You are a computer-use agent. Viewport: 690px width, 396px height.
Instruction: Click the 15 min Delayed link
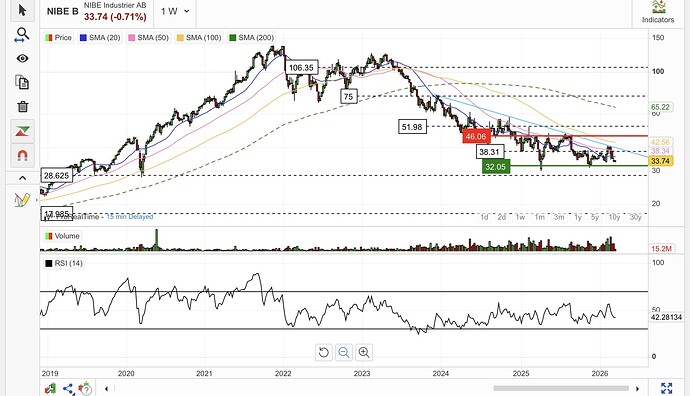pos(130,216)
